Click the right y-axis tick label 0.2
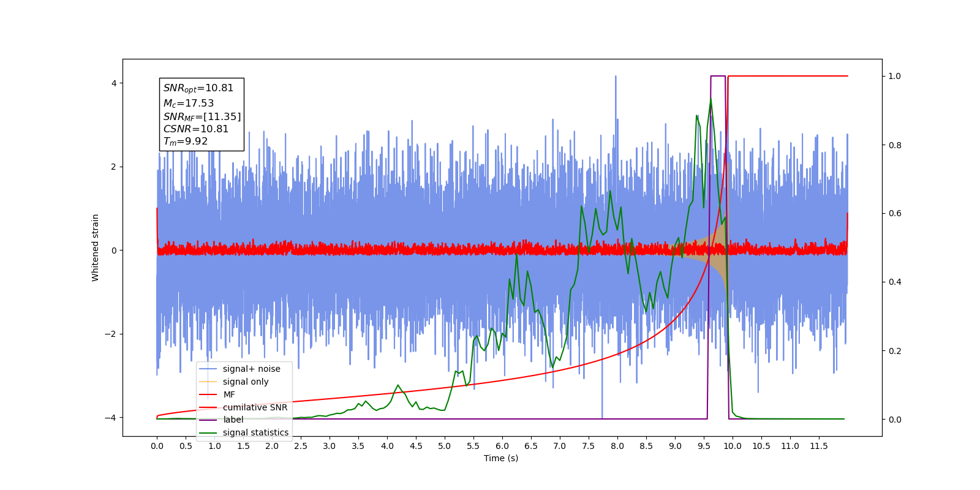 click(895, 351)
